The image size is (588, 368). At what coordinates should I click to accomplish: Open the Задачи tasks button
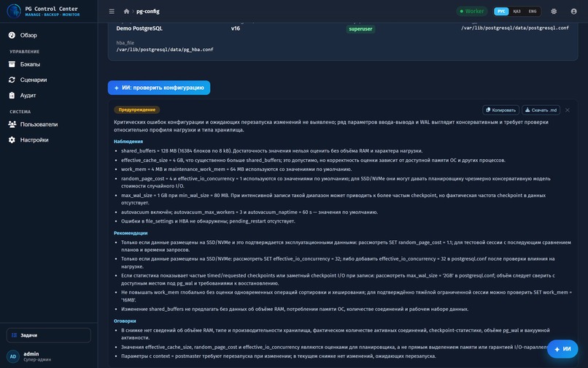49,335
